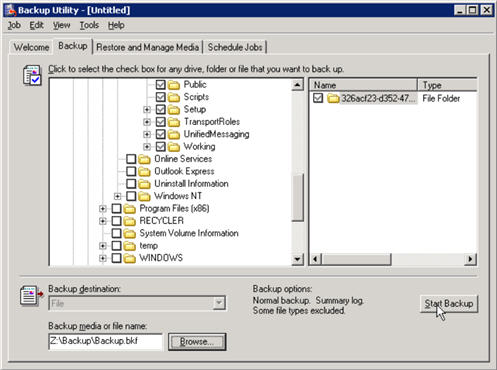The image size is (497, 370).
Task: Uncheck the UnifiedMessaging checkbox
Action: [161, 134]
